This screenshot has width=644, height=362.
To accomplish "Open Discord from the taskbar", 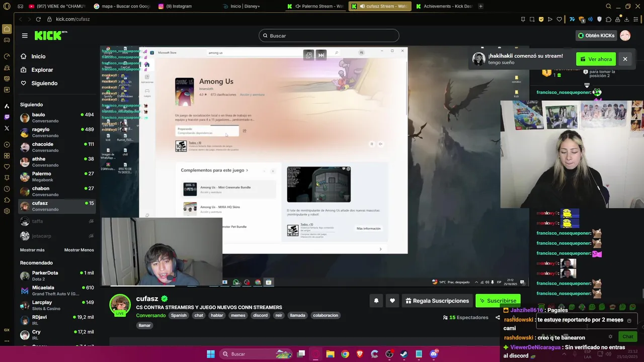I will [434, 354].
